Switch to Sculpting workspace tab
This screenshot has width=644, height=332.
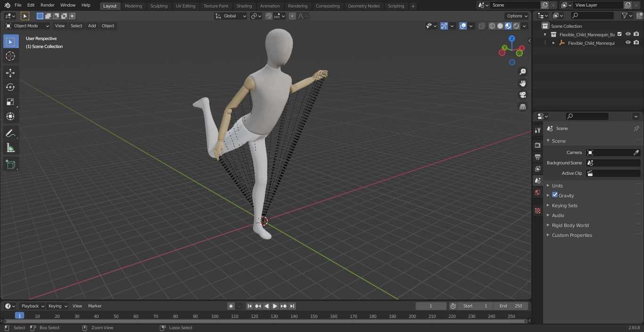159,6
